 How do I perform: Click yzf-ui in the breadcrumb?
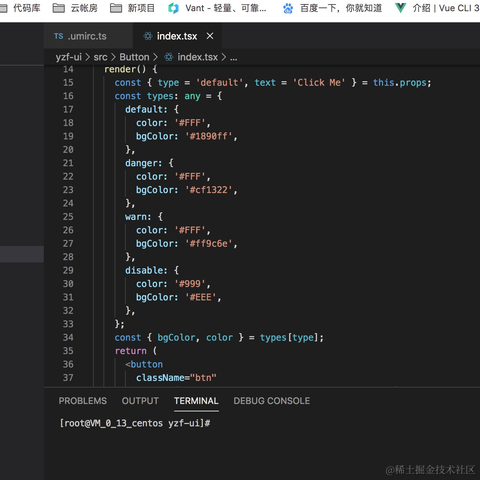point(69,57)
